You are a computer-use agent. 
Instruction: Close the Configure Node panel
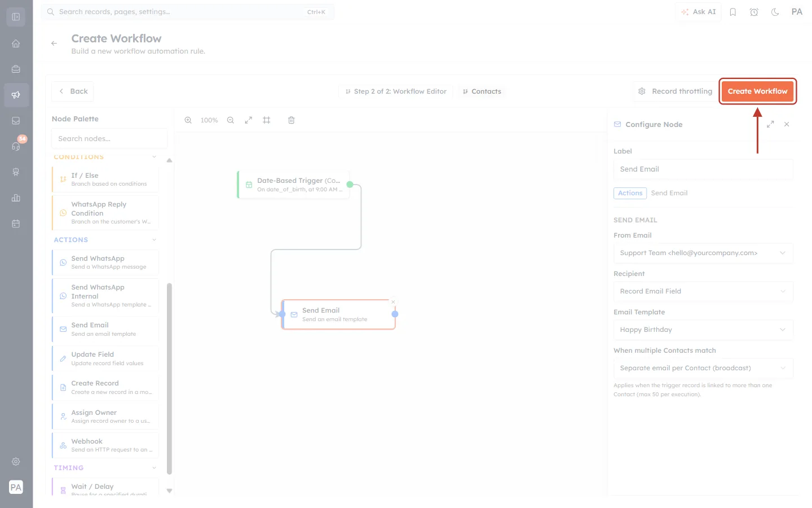787,124
